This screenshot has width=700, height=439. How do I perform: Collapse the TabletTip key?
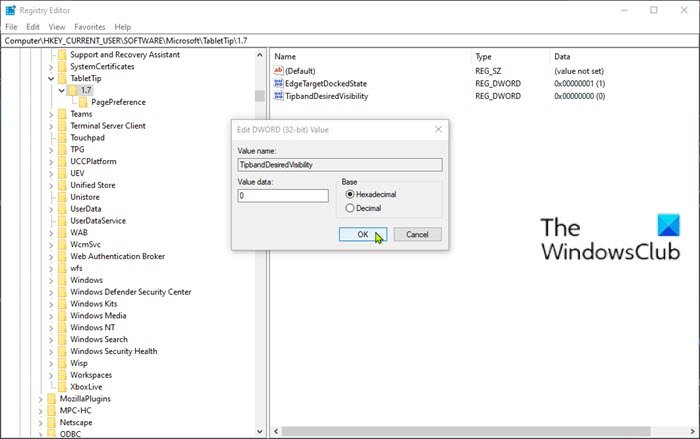click(51, 79)
